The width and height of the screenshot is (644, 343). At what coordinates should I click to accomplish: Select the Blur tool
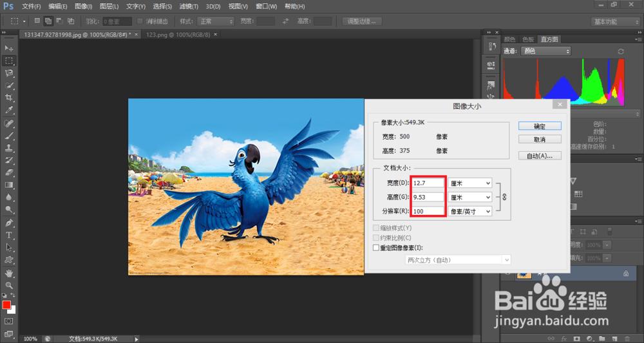(x=8, y=198)
